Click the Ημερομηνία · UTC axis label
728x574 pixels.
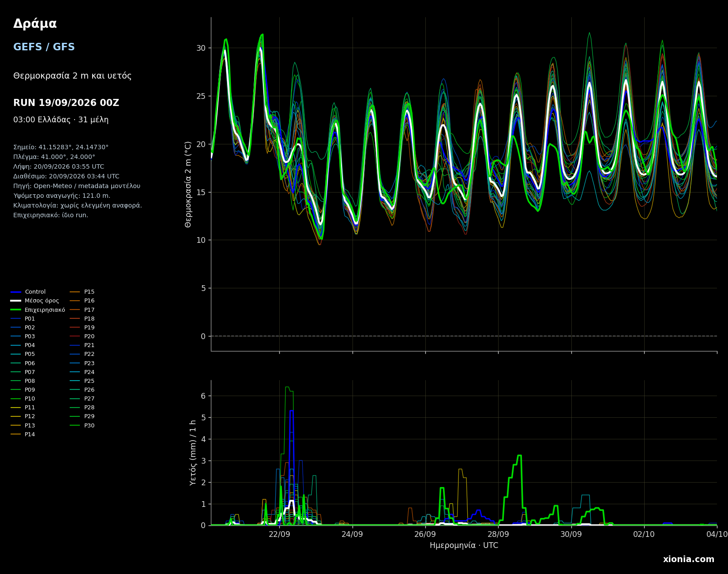click(x=464, y=546)
